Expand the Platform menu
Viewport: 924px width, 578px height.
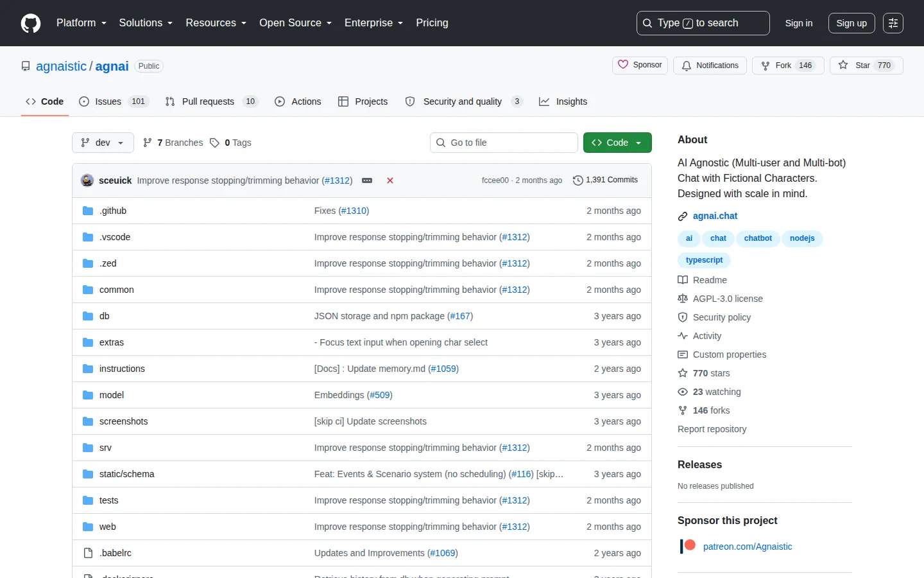[x=81, y=23]
